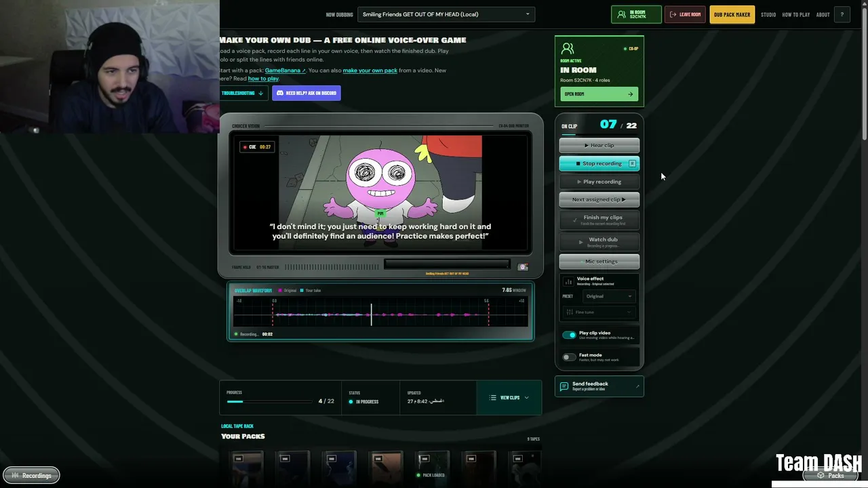
Task: Click the Play recording button
Action: 599,182
